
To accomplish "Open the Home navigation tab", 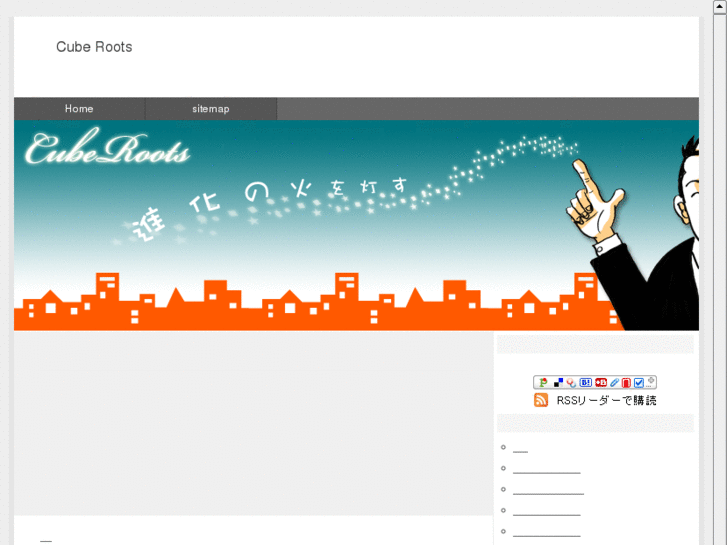I will click(x=79, y=109).
